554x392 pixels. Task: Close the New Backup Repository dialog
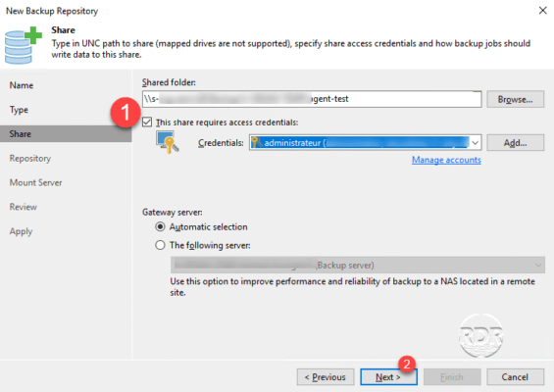pyautogui.click(x=542, y=11)
